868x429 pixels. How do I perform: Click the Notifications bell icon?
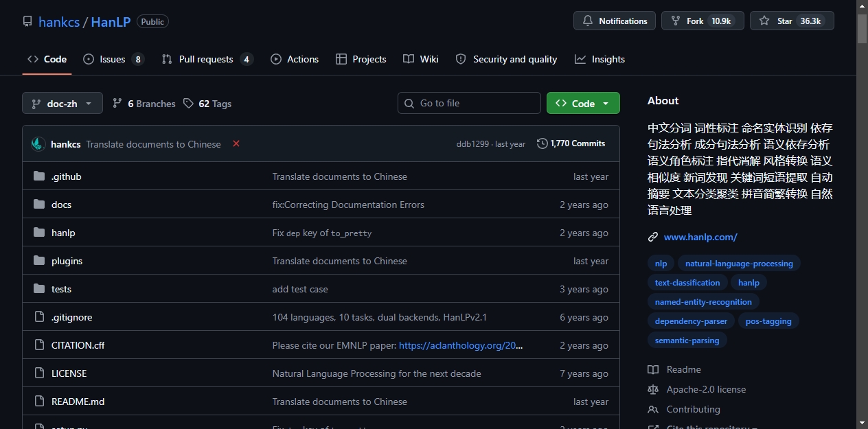588,21
